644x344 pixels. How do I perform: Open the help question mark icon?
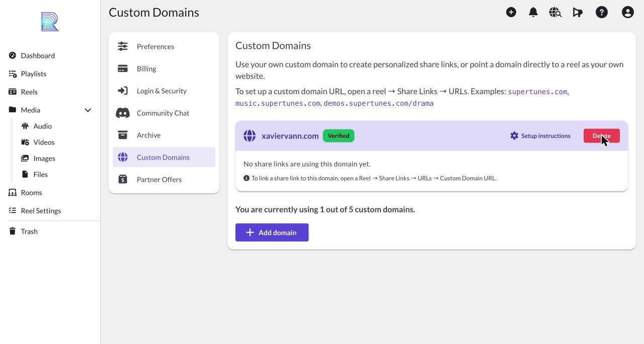point(602,12)
